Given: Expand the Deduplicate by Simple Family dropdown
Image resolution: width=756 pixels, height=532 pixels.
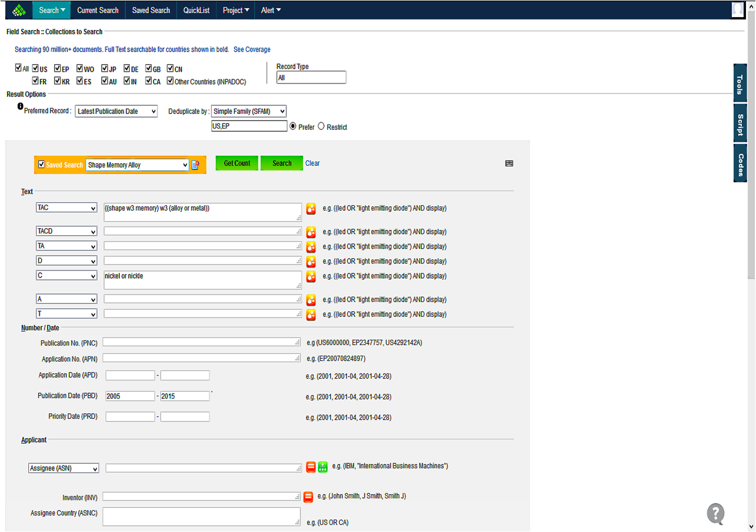Looking at the screenshot, I should pyautogui.click(x=249, y=111).
